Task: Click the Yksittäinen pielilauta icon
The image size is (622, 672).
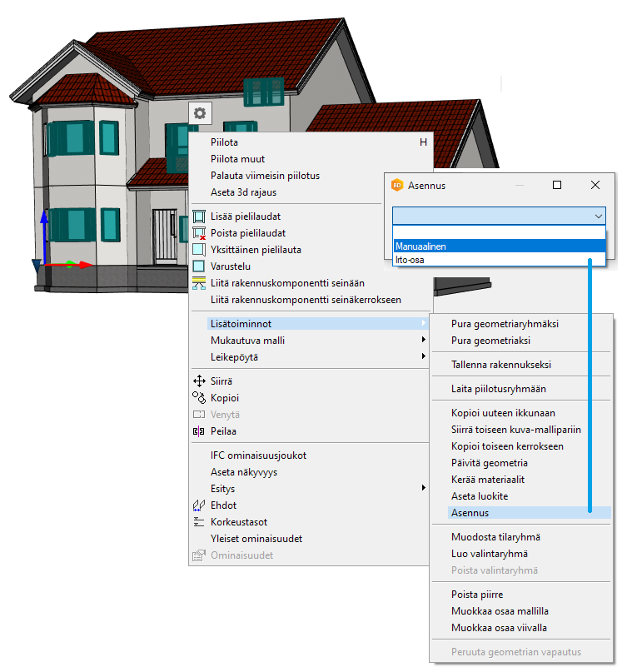Action: (x=199, y=250)
